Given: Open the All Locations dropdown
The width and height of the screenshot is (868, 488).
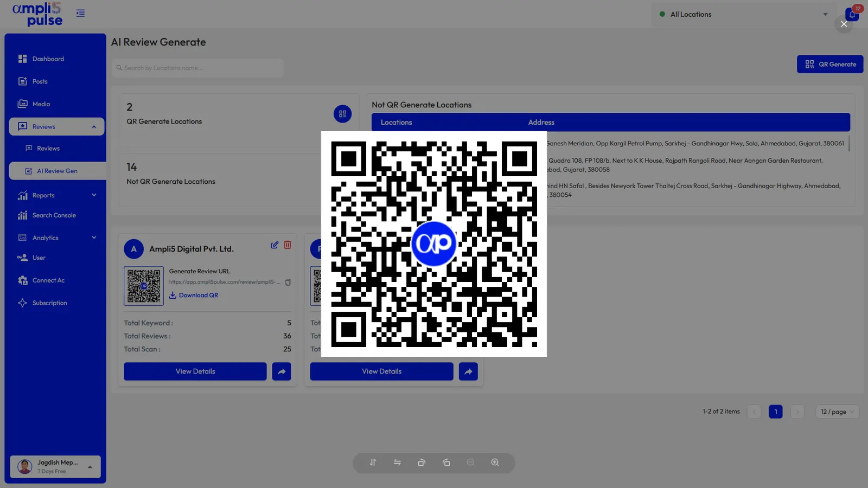Looking at the screenshot, I should (x=744, y=14).
